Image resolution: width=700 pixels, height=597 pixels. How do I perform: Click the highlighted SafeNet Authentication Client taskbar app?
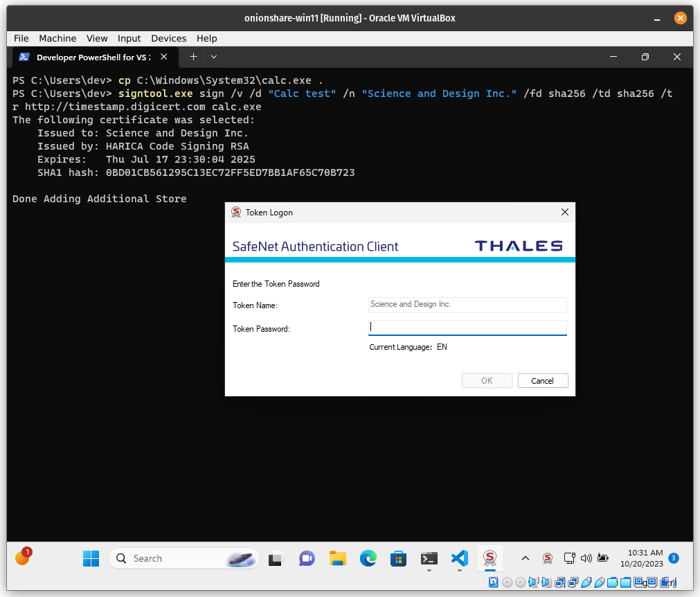click(490, 558)
